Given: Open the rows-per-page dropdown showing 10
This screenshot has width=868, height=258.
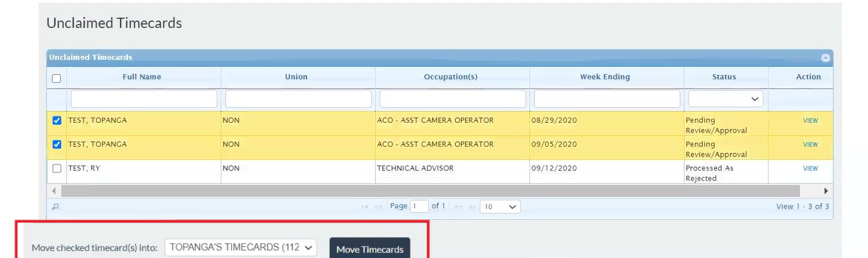Looking at the screenshot, I should (x=500, y=207).
